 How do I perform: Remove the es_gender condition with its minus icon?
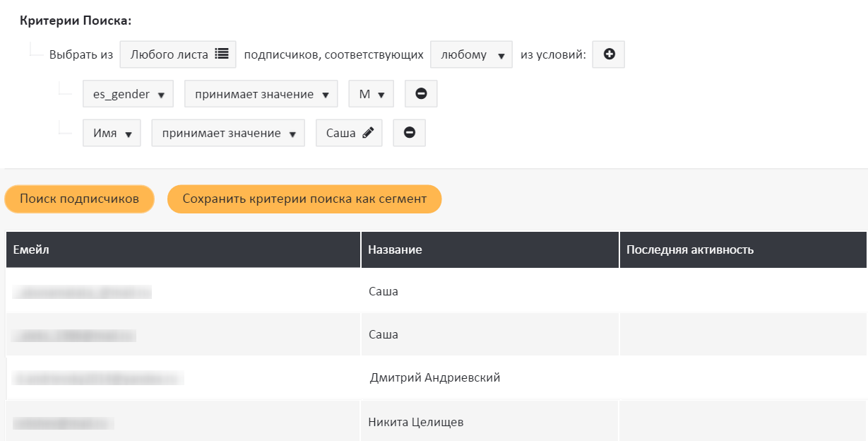tap(421, 94)
